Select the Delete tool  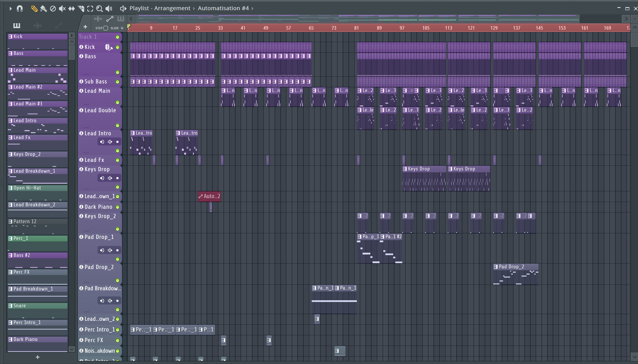pos(53,8)
